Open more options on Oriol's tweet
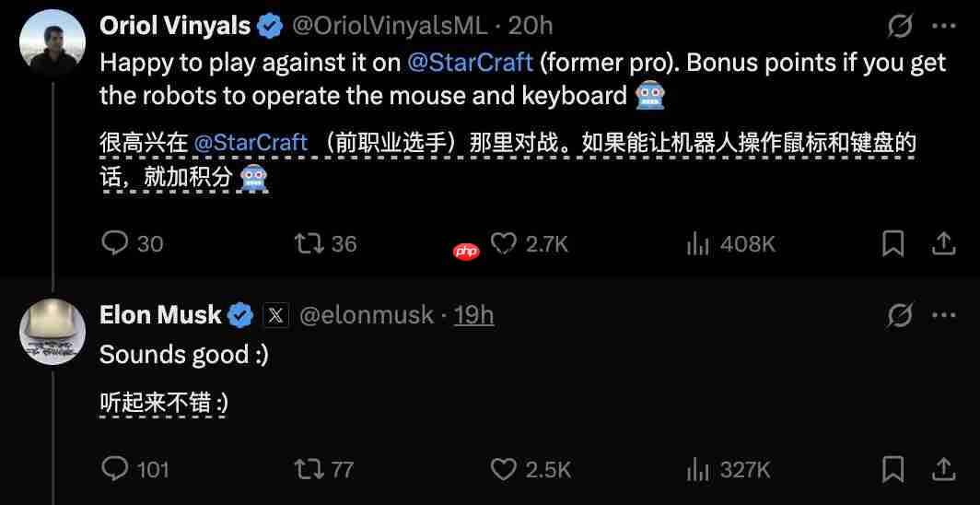 point(944,27)
